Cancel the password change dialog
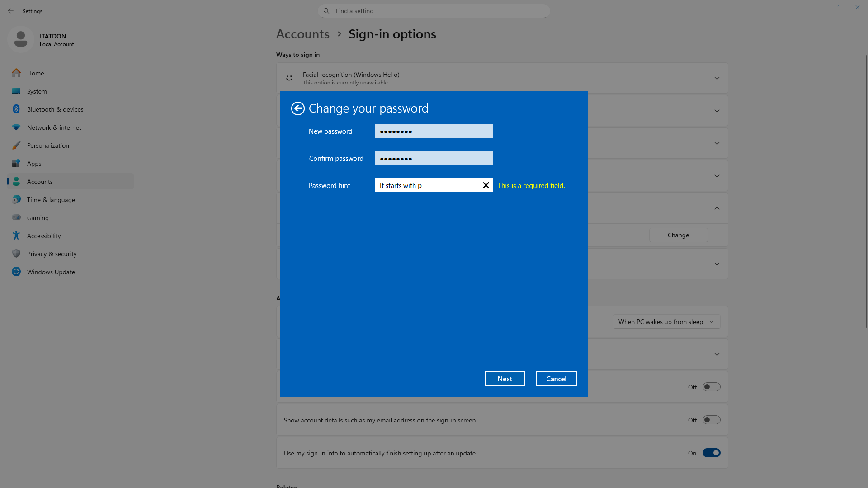 [x=556, y=379]
